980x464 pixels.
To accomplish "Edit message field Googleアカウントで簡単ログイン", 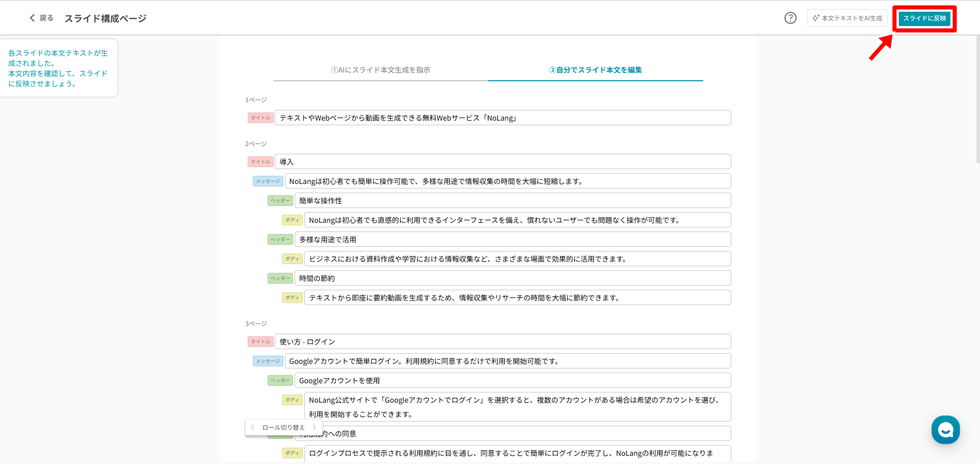I will tap(508, 361).
